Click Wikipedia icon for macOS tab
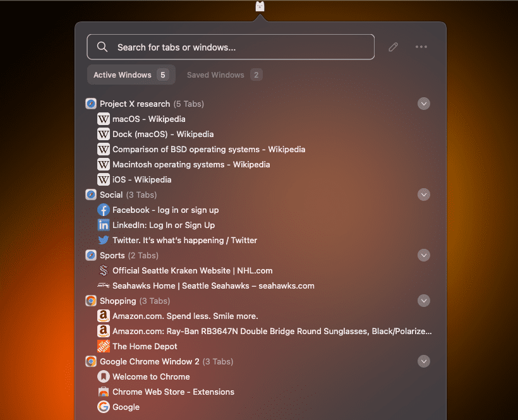Screen dimensions: 518x420 (104, 119)
